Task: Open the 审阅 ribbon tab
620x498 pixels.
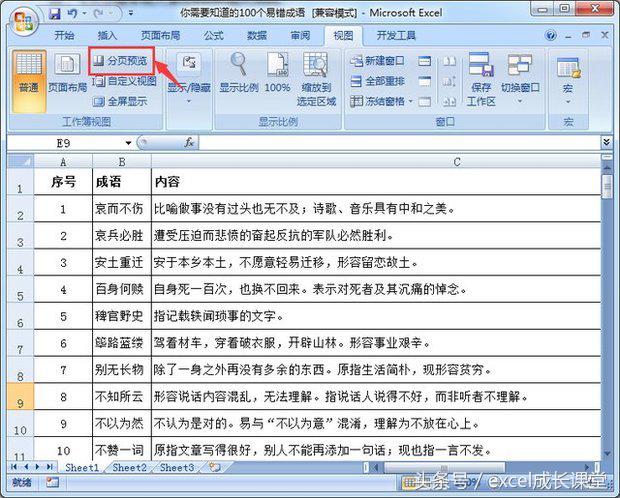Action: pyautogui.click(x=300, y=36)
